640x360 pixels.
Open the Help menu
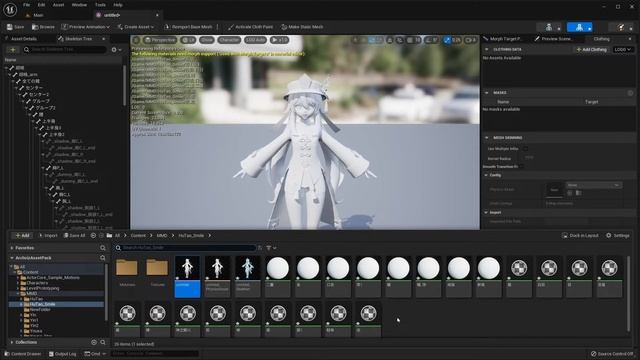coord(118,5)
